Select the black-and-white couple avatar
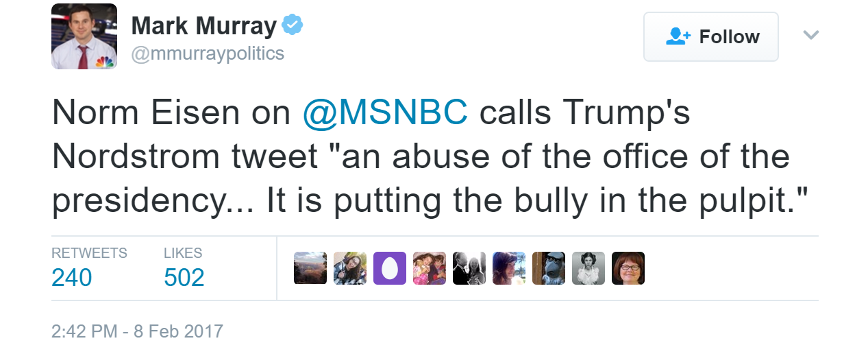Viewport: 868px width, 343px height. click(x=469, y=268)
